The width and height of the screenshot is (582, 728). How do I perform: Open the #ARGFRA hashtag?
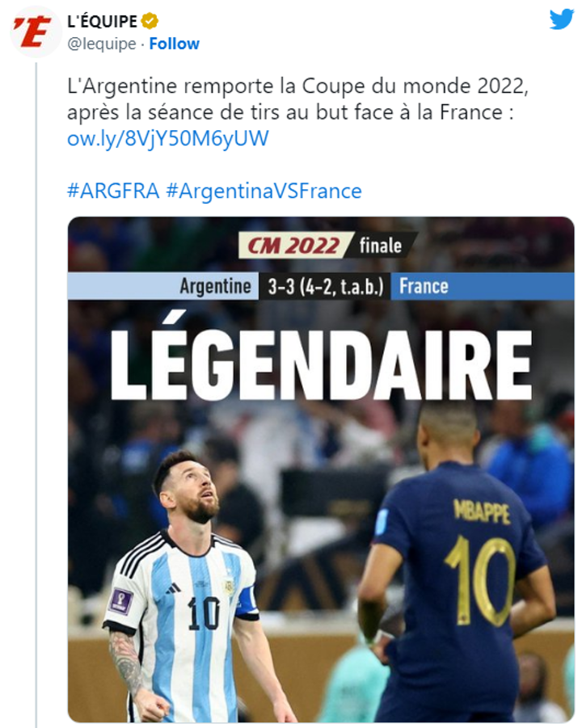[x=113, y=191]
